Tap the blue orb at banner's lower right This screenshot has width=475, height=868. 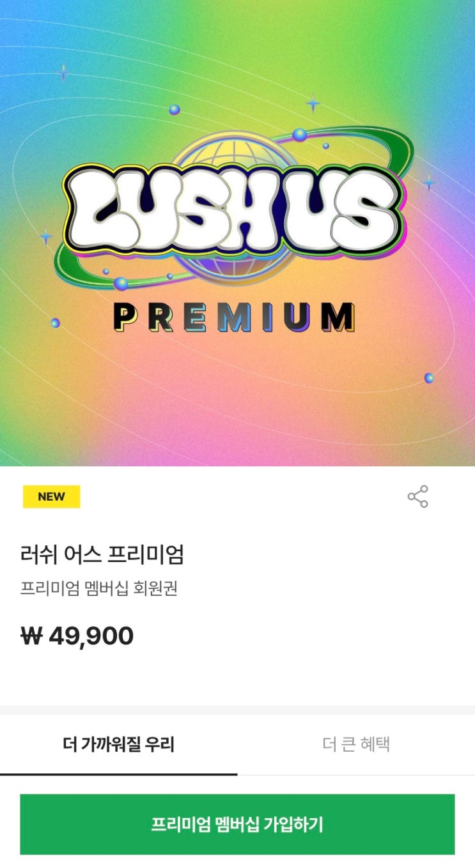pos(429,378)
